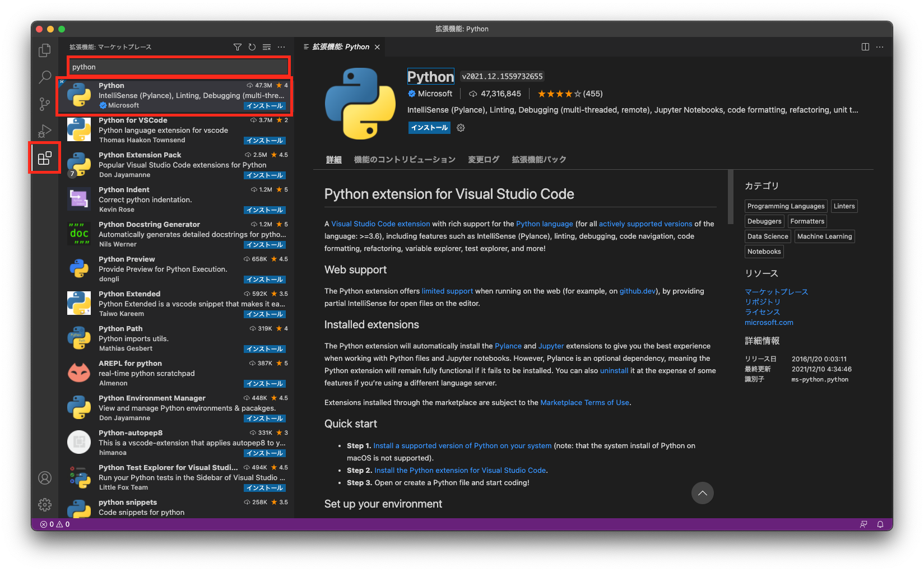Switch to 機能のコントリビューション tab
This screenshot has width=924, height=572.
(x=405, y=160)
